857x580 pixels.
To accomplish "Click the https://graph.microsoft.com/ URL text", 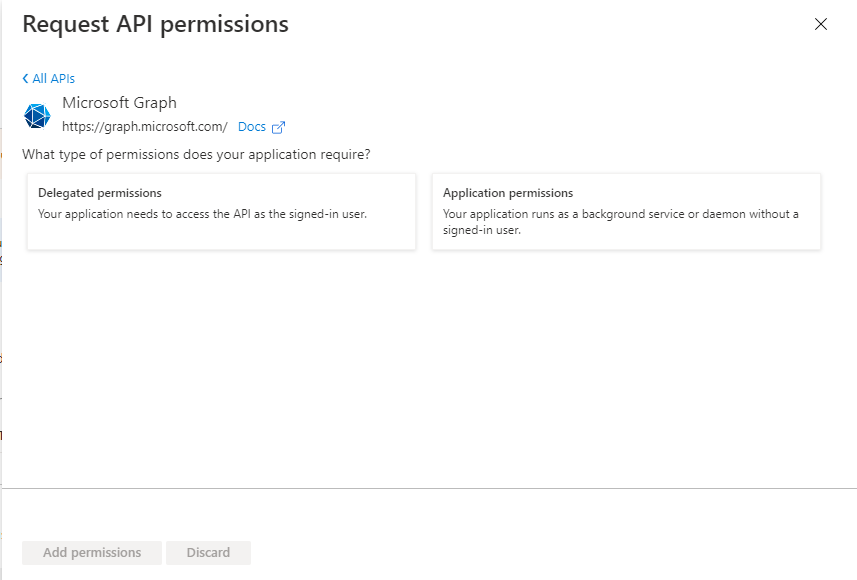I will [145, 127].
